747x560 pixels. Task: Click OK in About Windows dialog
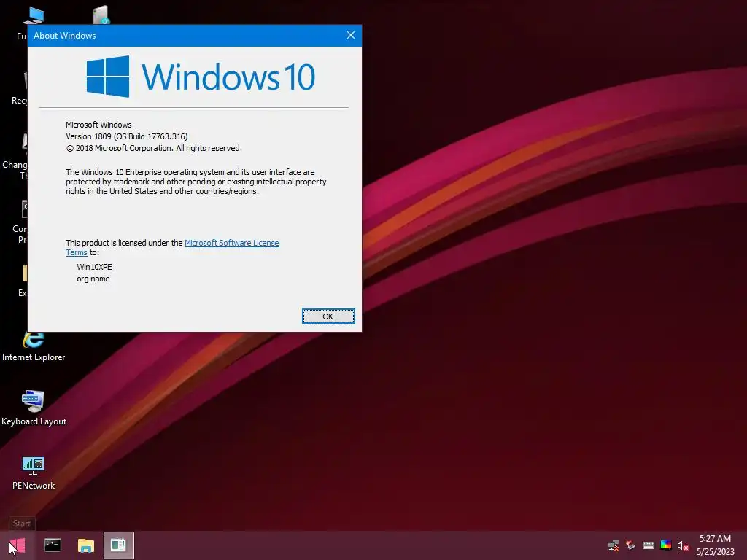click(x=328, y=316)
